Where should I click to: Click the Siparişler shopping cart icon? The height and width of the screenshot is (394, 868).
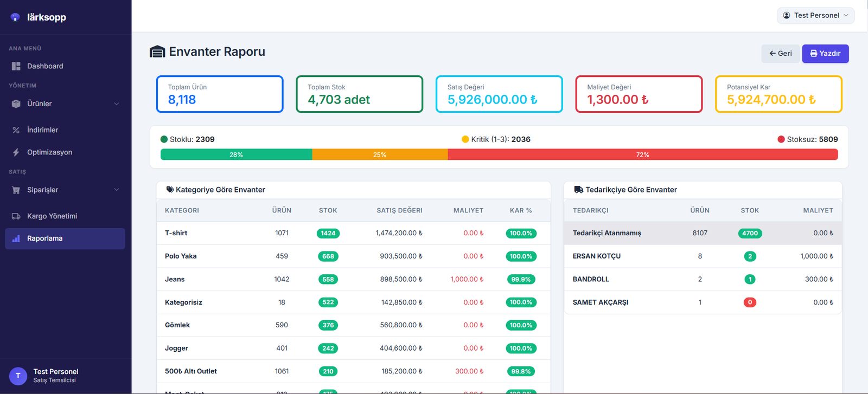(16, 190)
